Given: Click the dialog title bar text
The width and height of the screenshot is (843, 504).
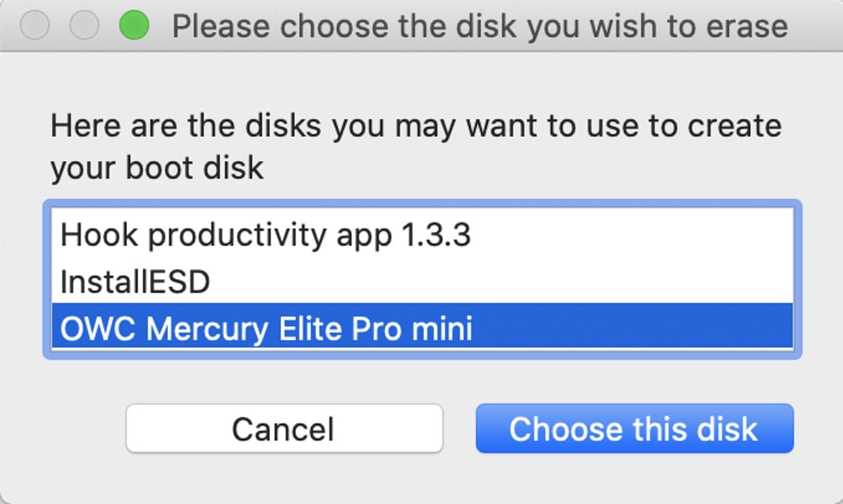Looking at the screenshot, I should click(479, 27).
